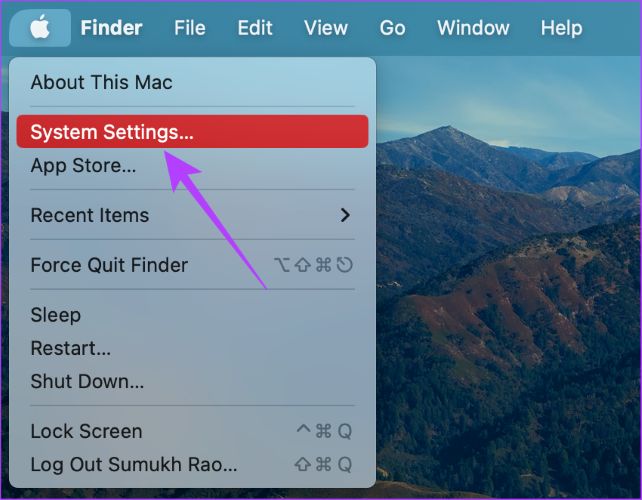Viewport: 642px width, 500px height.
Task: Log Out Sumukh Rao
Action: (x=134, y=464)
